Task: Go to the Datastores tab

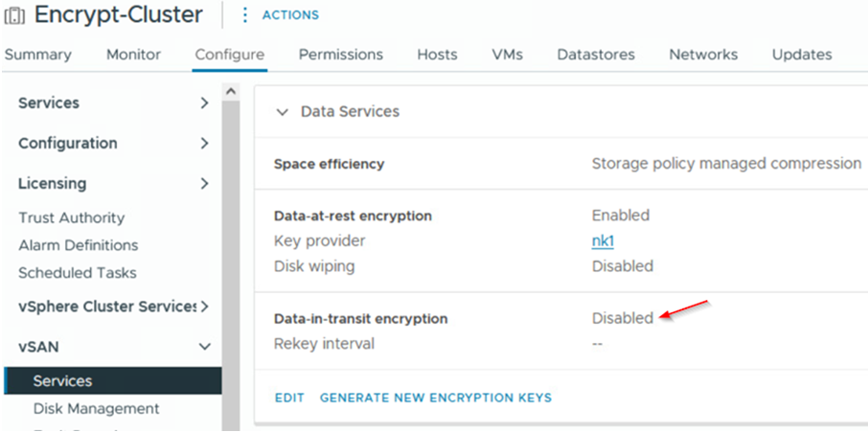Action: (x=596, y=55)
